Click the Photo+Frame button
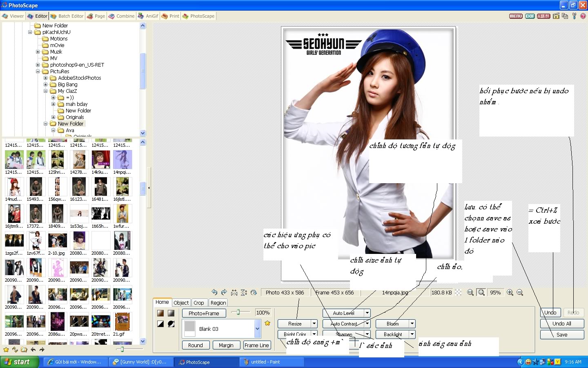588x368 pixels. 204,313
